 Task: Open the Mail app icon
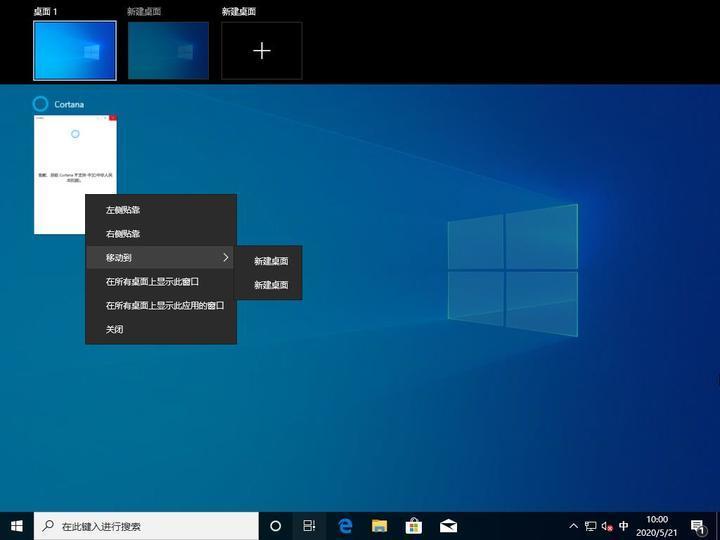(x=447, y=526)
